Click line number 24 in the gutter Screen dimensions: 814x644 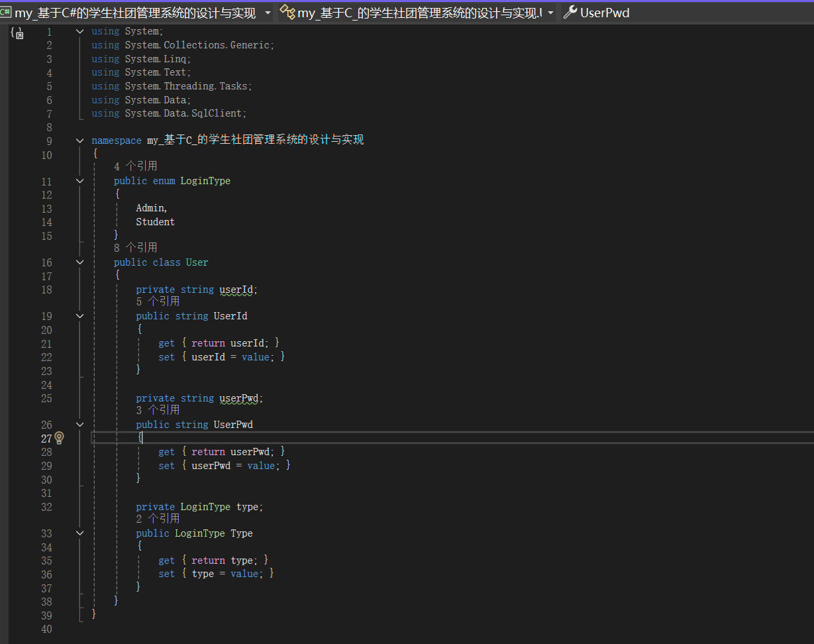tap(46, 385)
